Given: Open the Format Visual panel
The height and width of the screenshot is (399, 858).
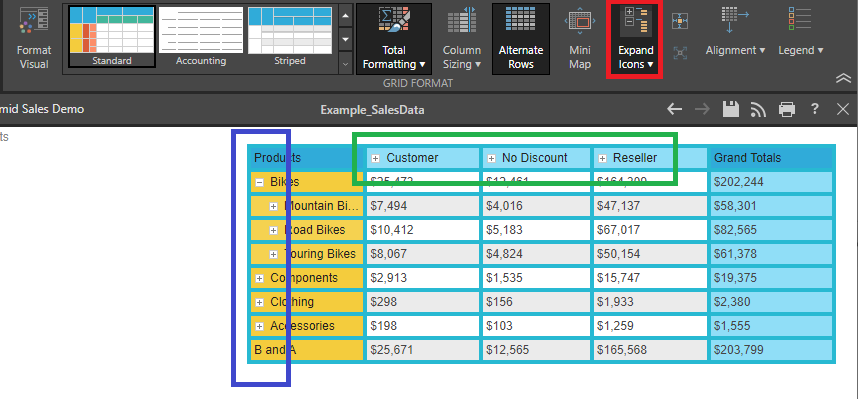Looking at the screenshot, I should click(33, 38).
